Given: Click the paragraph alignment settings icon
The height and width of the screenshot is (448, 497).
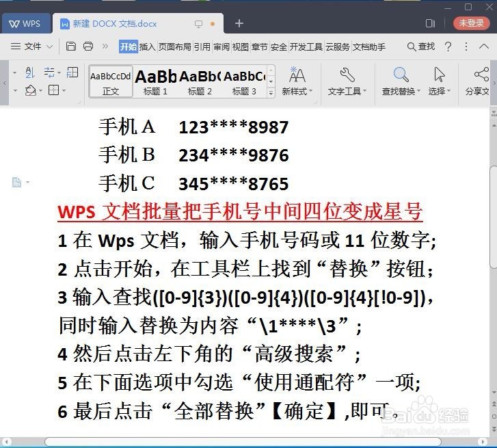Looking at the screenshot, I should 49,73.
